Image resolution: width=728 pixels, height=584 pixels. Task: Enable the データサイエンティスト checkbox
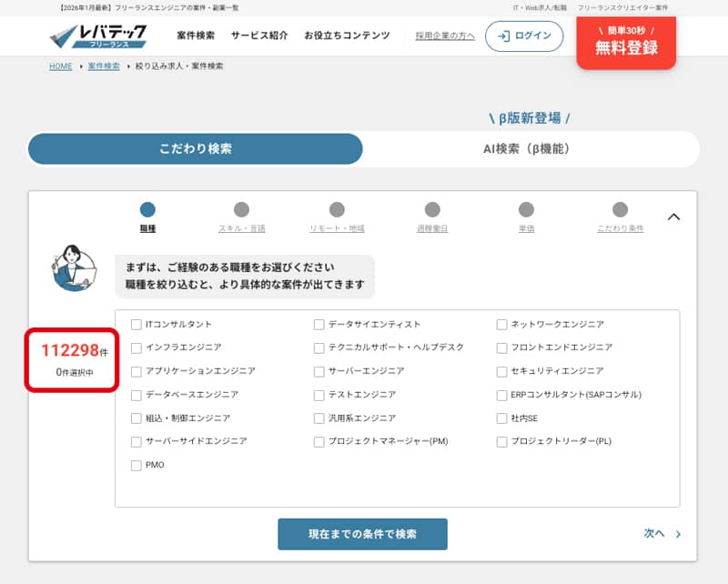coord(317,324)
